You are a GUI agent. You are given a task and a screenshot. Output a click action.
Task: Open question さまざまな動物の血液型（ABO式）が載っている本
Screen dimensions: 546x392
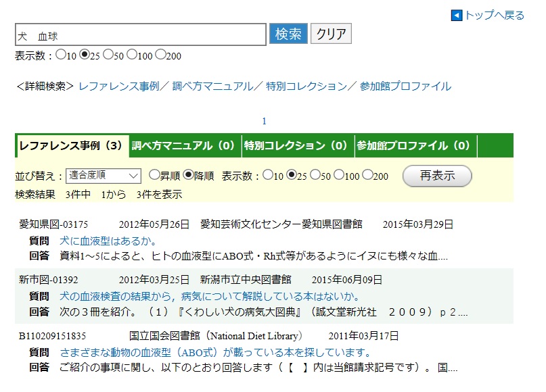pos(215,353)
